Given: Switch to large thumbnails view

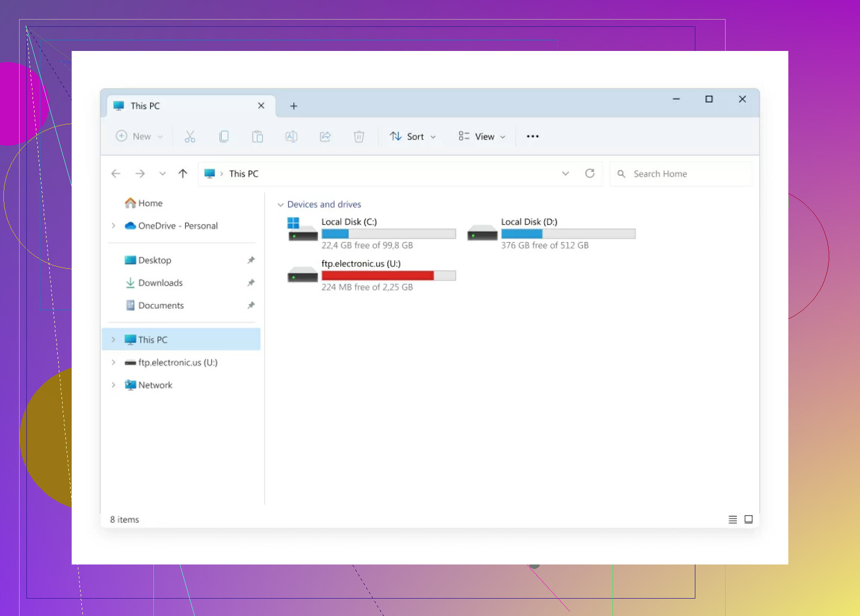Looking at the screenshot, I should pos(749,520).
